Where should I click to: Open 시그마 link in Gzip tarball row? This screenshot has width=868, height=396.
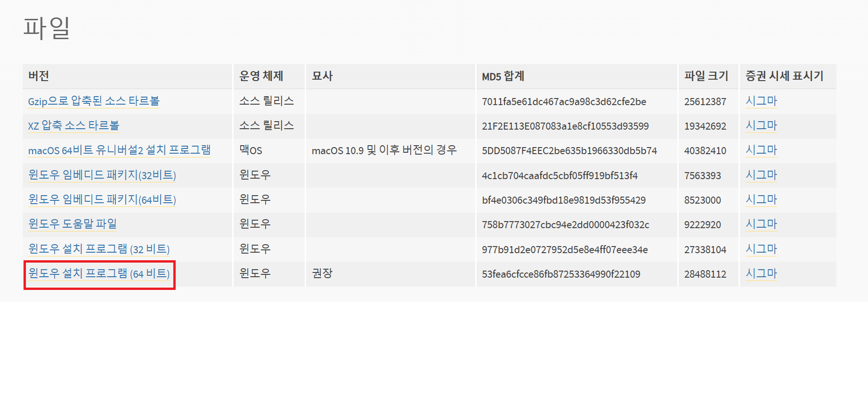(761, 101)
